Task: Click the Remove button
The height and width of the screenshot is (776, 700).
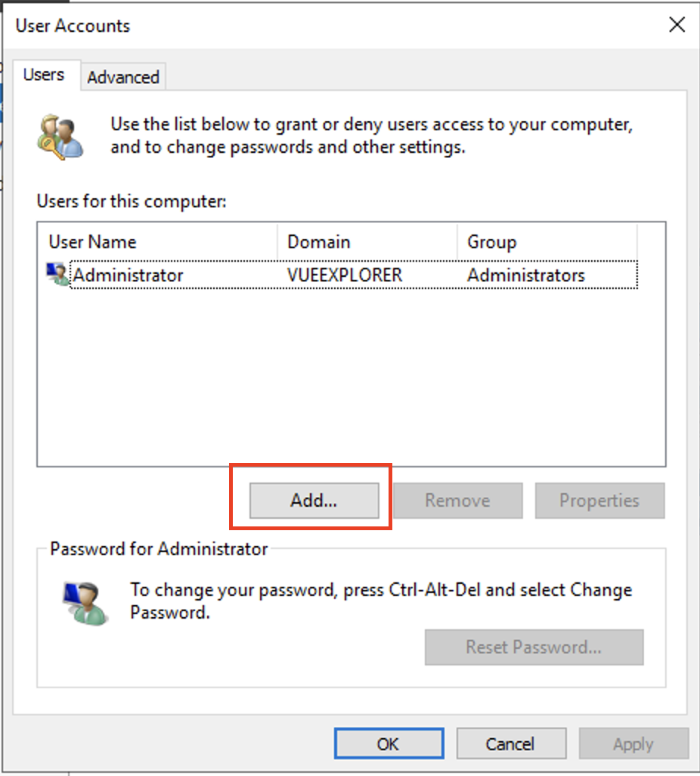Action: pyautogui.click(x=457, y=500)
